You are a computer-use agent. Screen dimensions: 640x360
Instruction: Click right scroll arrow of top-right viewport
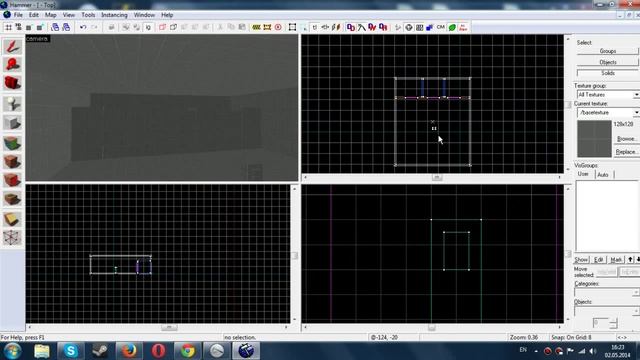[559, 178]
